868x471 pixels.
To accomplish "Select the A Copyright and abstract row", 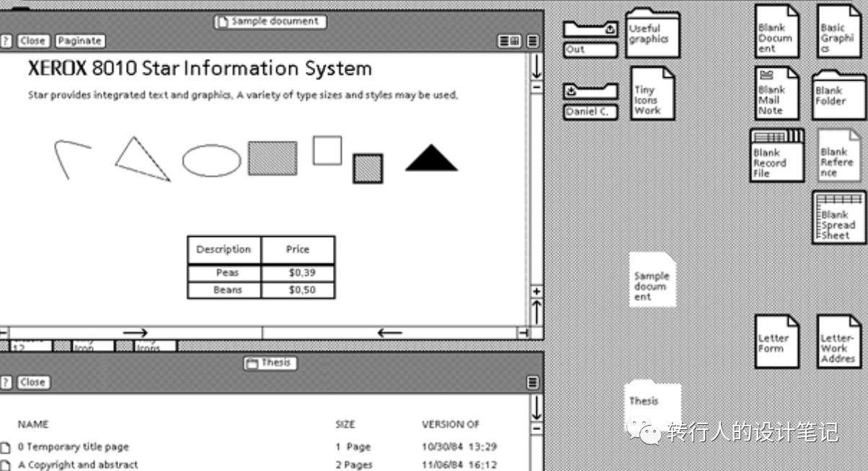I will [263, 465].
